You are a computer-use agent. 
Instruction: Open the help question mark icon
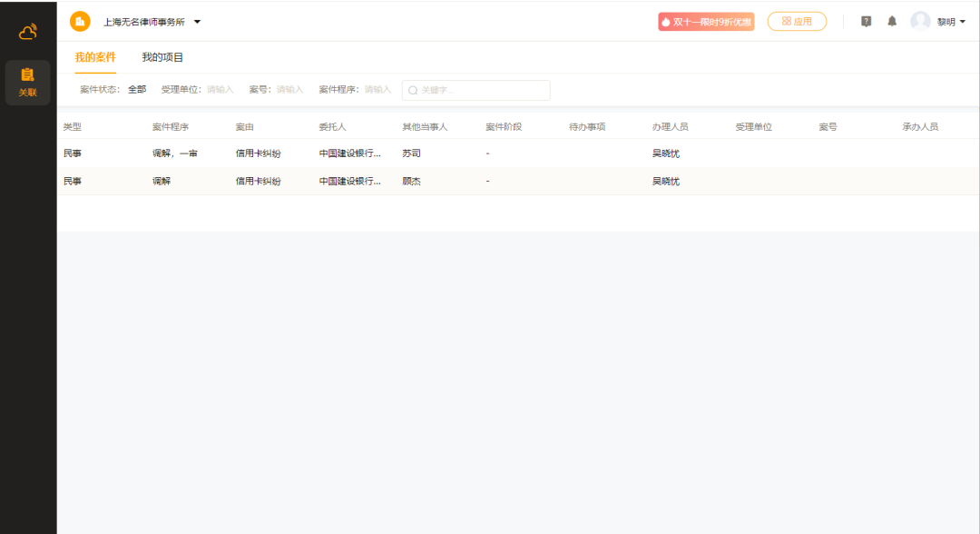click(866, 22)
